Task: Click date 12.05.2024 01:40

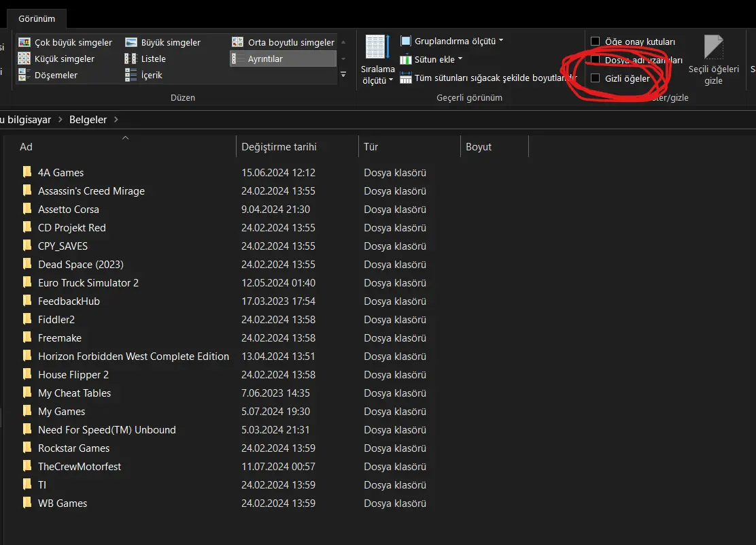Action: (x=278, y=282)
